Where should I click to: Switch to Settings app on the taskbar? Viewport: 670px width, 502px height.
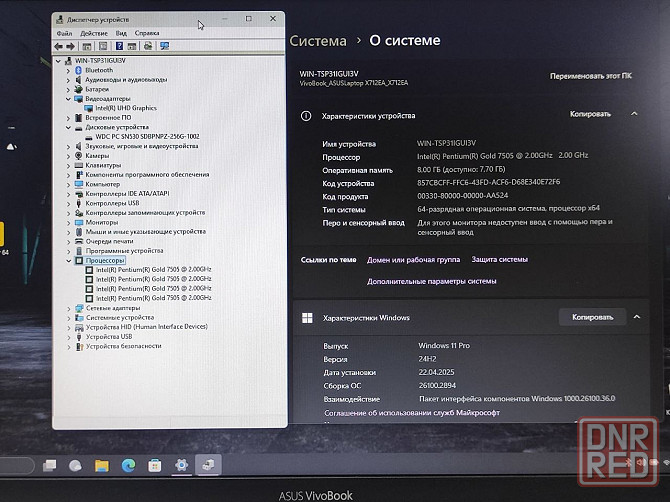(181, 465)
